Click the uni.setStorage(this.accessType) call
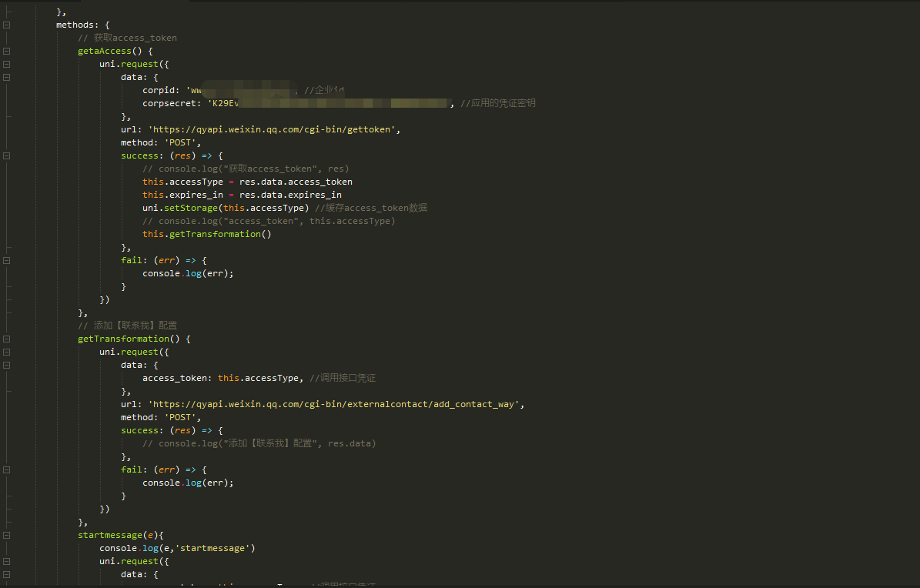This screenshot has height=588, width=920. 226,208
